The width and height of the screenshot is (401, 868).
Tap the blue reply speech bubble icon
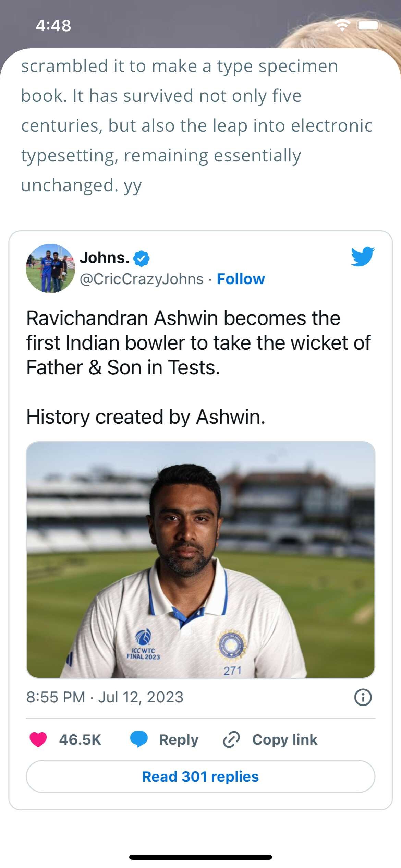point(139,739)
